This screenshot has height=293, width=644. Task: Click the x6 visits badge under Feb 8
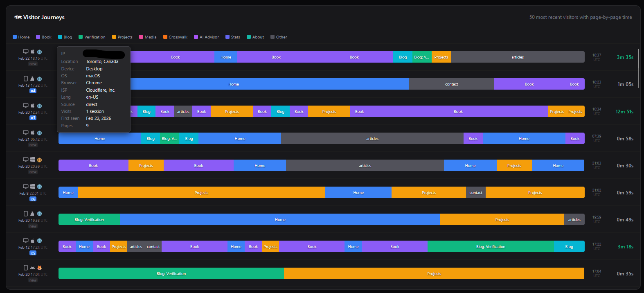click(x=33, y=199)
